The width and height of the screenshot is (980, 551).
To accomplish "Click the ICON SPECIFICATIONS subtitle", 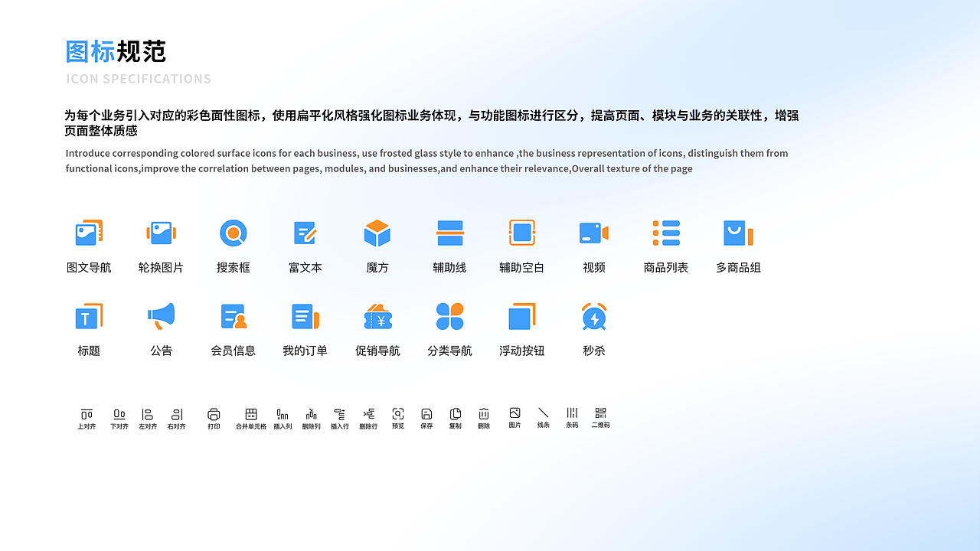I will (139, 79).
